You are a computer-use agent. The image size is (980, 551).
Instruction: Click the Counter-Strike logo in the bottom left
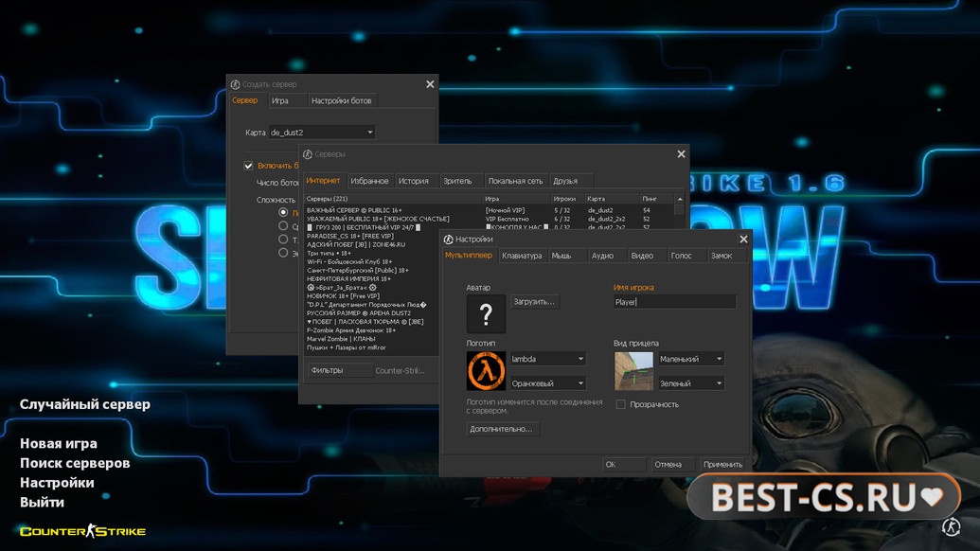82,531
